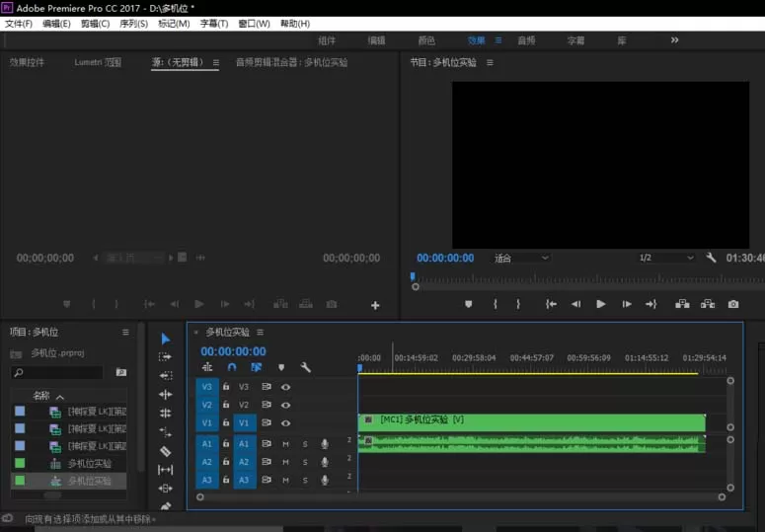765x532 pixels.
Task: Open 效果 workspace menu icon
Action: tap(498, 40)
